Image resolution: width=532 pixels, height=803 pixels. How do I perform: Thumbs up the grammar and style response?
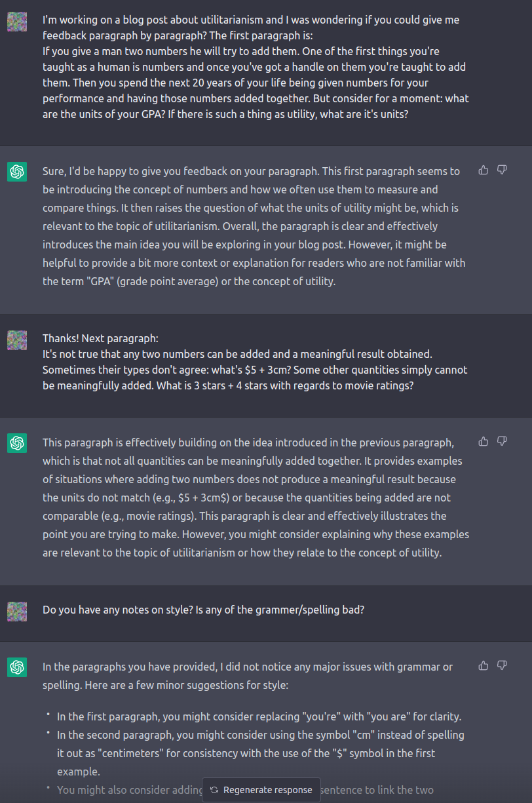click(484, 666)
